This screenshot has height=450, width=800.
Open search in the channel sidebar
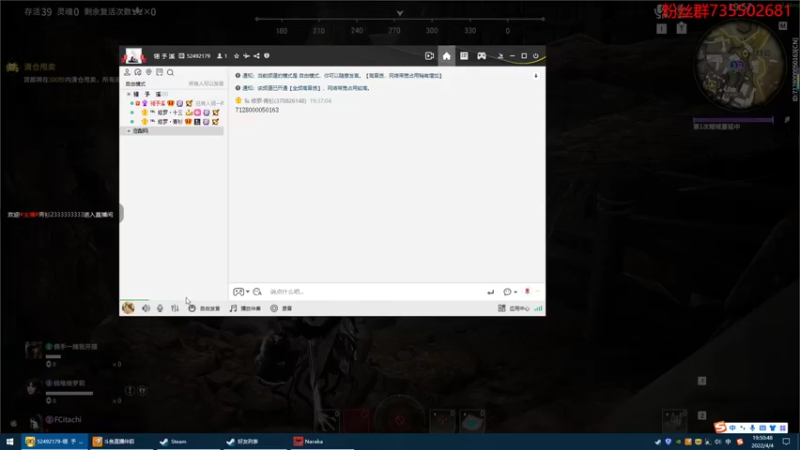pos(170,72)
